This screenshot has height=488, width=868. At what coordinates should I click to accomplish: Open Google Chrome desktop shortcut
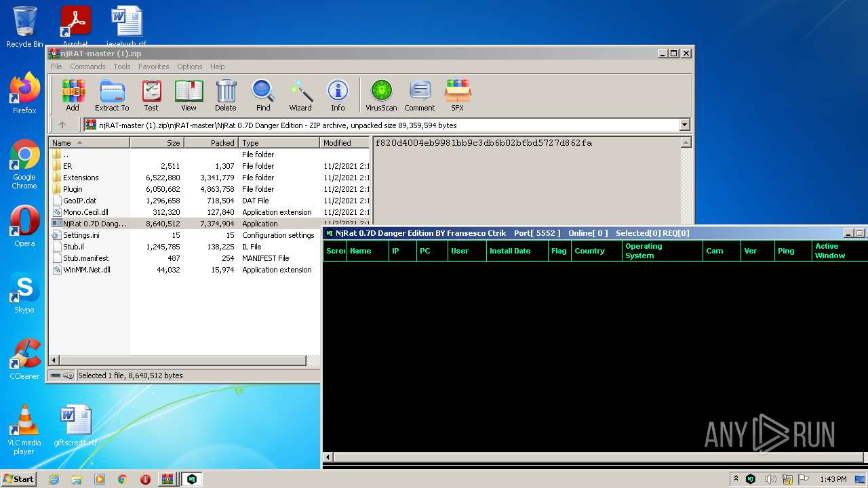click(24, 165)
